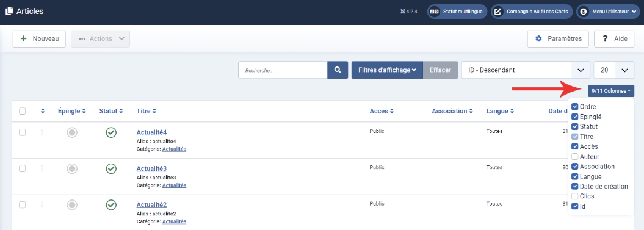Image resolution: width=644 pixels, height=230 pixels.
Task: Uncheck the Association column checkbox
Action: click(x=575, y=167)
